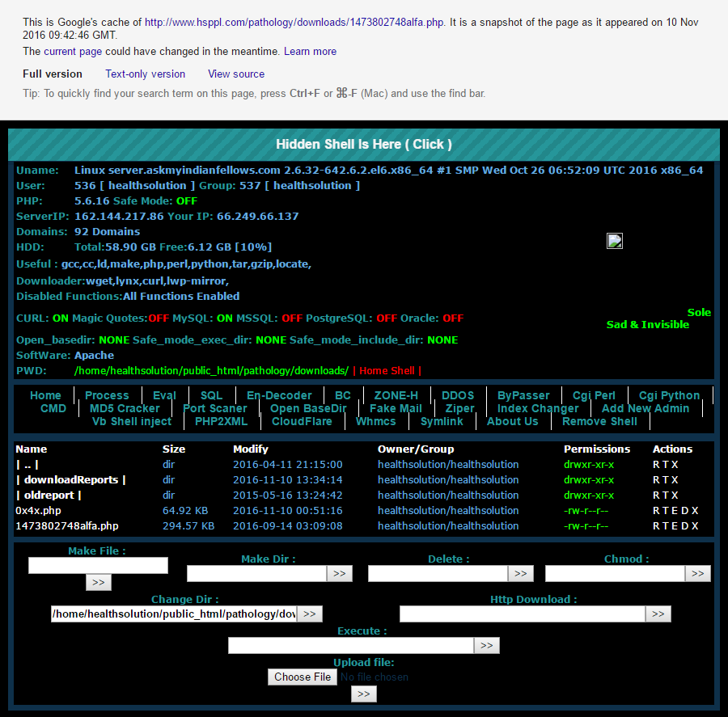Focus the Make File input field
The height and width of the screenshot is (717, 728).
(x=98, y=566)
